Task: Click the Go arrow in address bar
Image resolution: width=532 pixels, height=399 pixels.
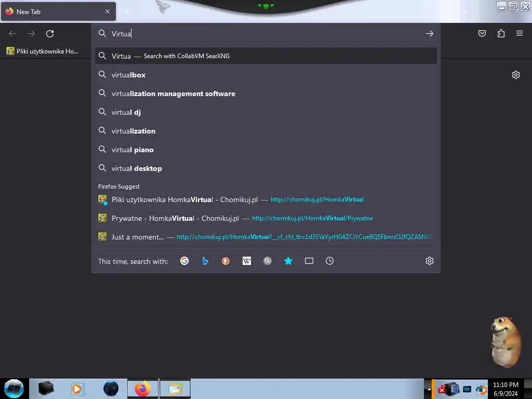Action: pos(430,34)
